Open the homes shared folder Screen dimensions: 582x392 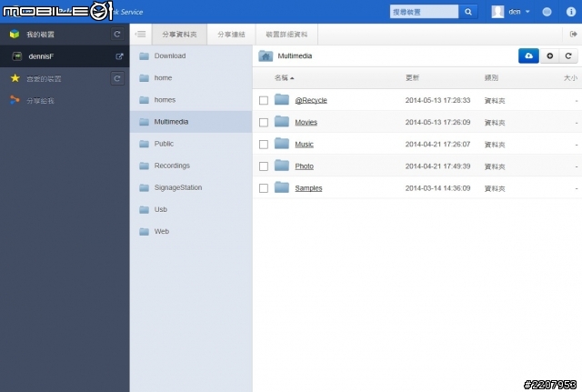coord(191,100)
